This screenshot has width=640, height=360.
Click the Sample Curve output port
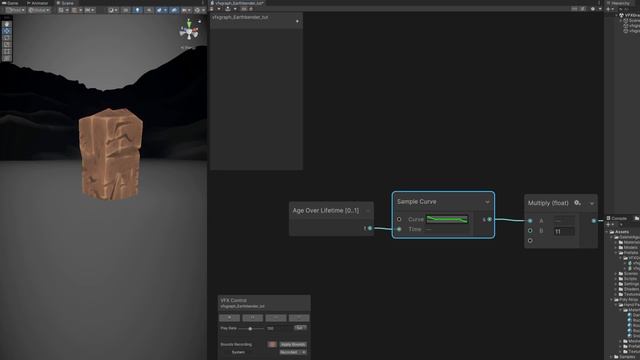click(489, 220)
